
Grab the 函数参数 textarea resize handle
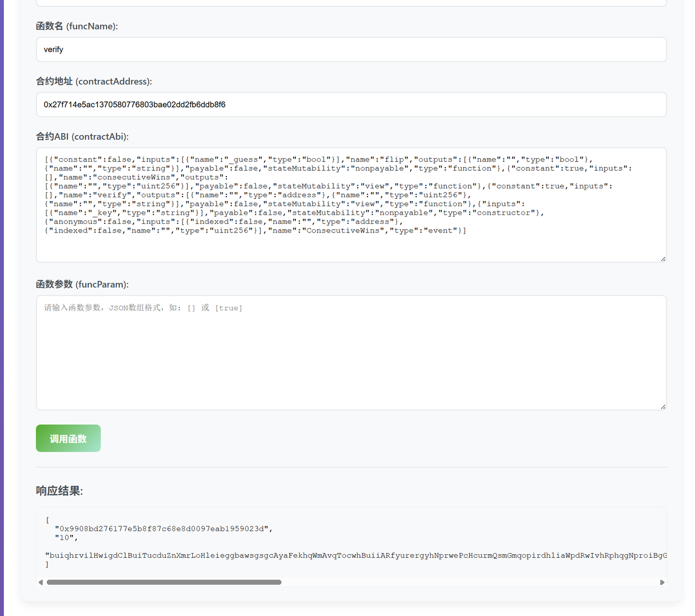[663, 407]
